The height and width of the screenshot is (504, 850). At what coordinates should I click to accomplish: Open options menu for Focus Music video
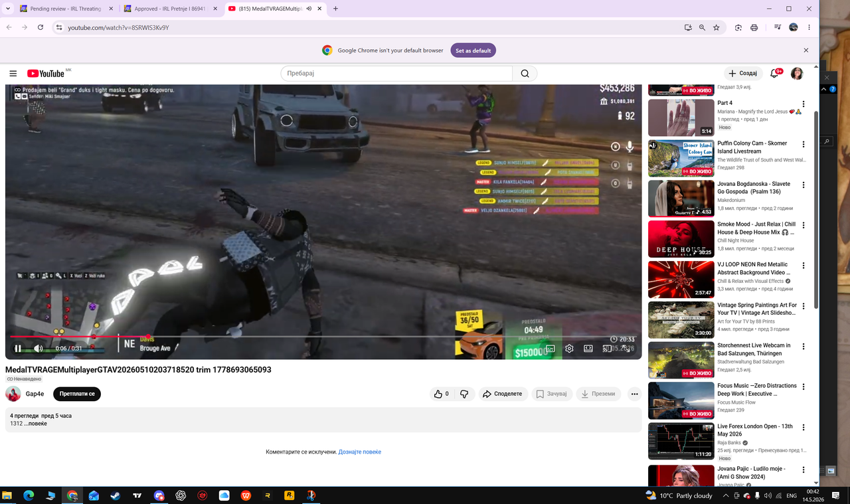click(804, 387)
